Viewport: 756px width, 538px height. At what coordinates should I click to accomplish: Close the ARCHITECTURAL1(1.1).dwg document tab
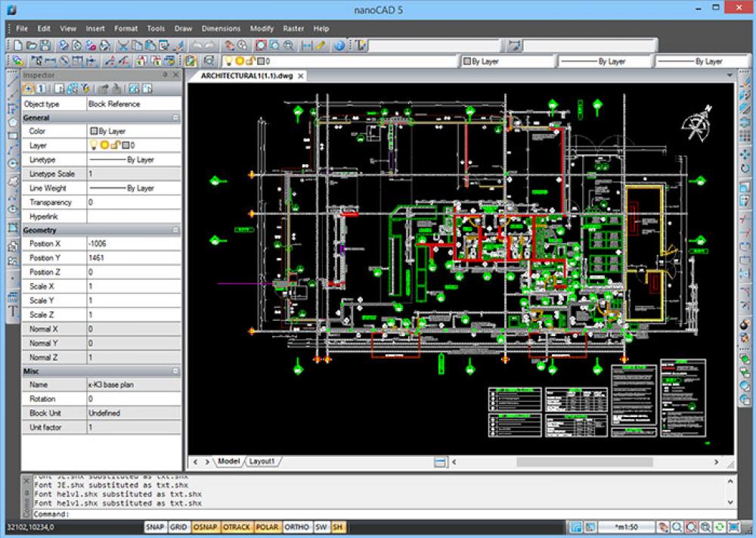(x=300, y=76)
